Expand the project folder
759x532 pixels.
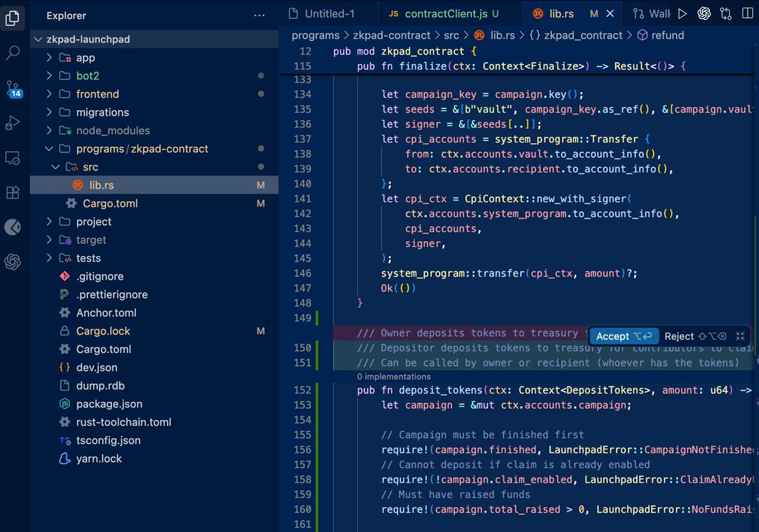154,222
